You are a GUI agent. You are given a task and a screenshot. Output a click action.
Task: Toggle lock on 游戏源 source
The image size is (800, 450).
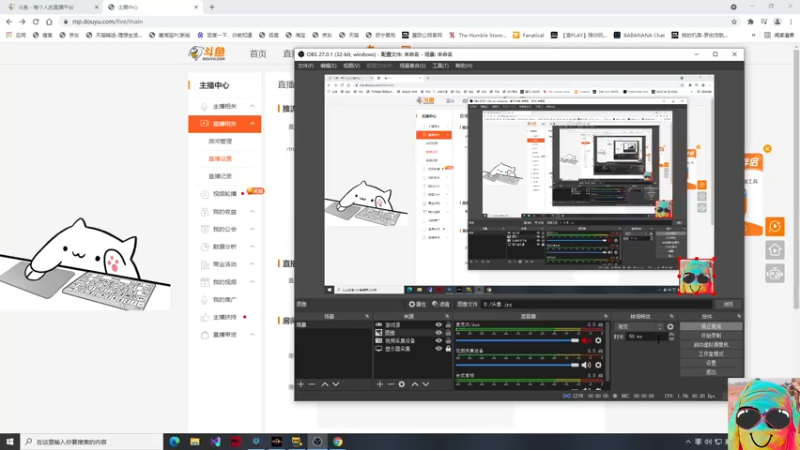tap(448, 324)
